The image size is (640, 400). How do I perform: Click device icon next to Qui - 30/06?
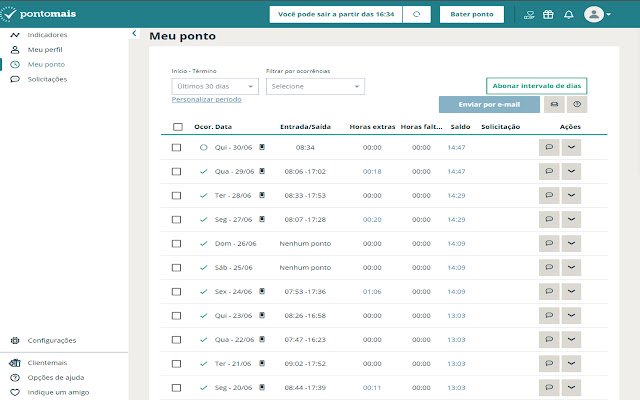click(262, 147)
